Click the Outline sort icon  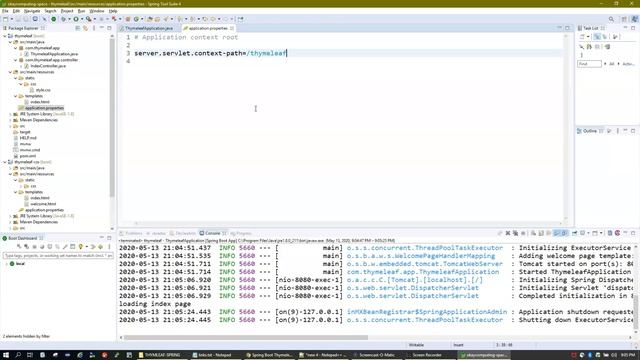tap(609, 131)
